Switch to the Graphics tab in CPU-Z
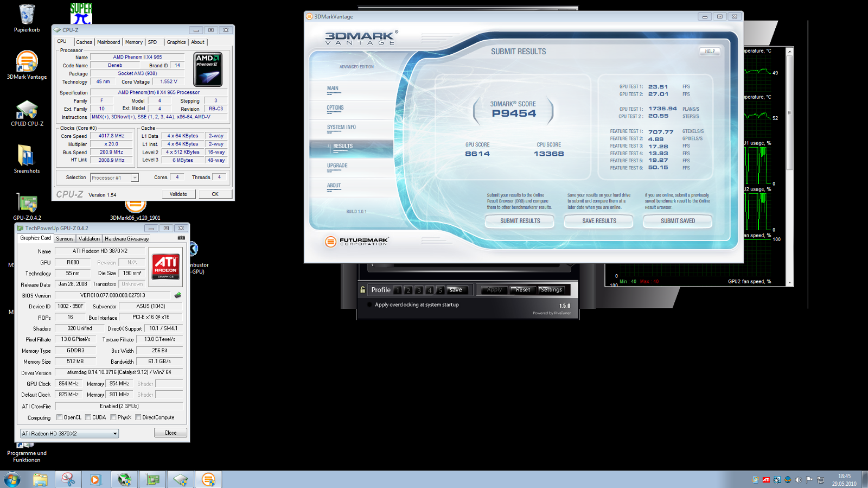The width and height of the screenshot is (868, 488). pos(176,42)
